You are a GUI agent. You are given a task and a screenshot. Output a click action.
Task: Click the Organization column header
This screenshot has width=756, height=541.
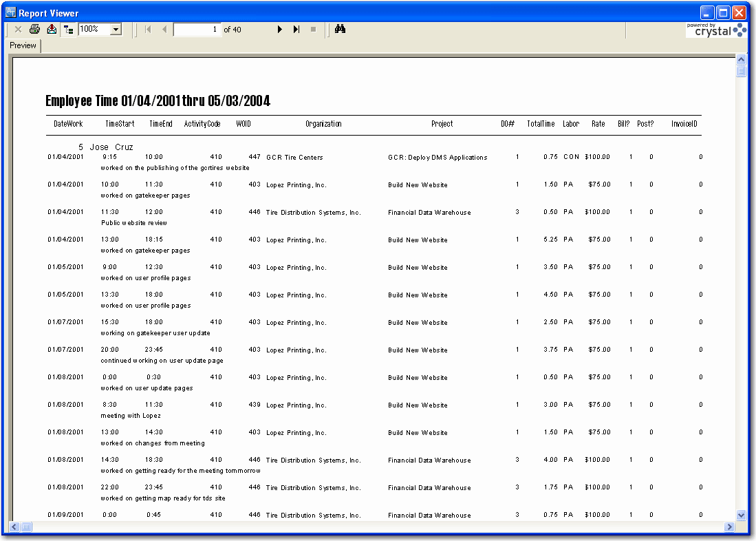(323, 124)
